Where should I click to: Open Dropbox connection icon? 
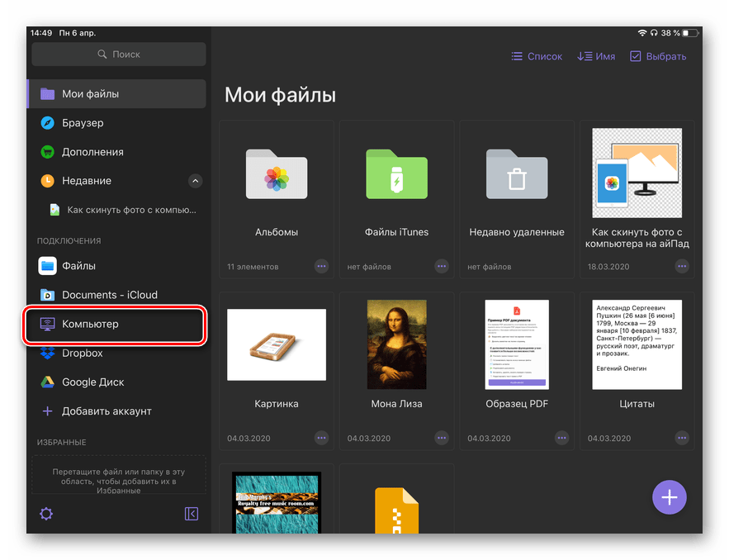coord(47,353)
